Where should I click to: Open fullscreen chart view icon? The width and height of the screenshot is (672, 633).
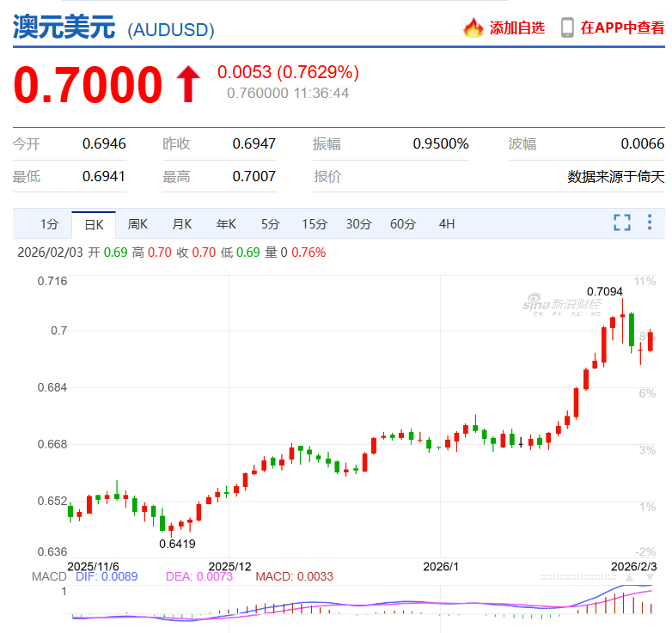tap(622, 222)
